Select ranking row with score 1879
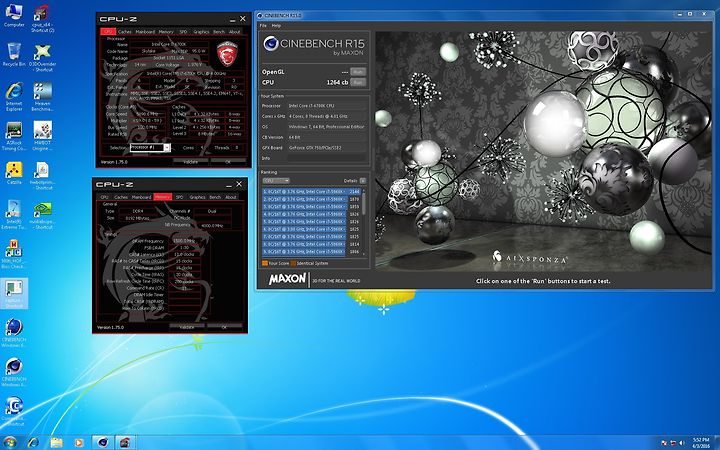The width and height of the screenshot is (720, 450). pyautogui.click(x=311, y=199)
